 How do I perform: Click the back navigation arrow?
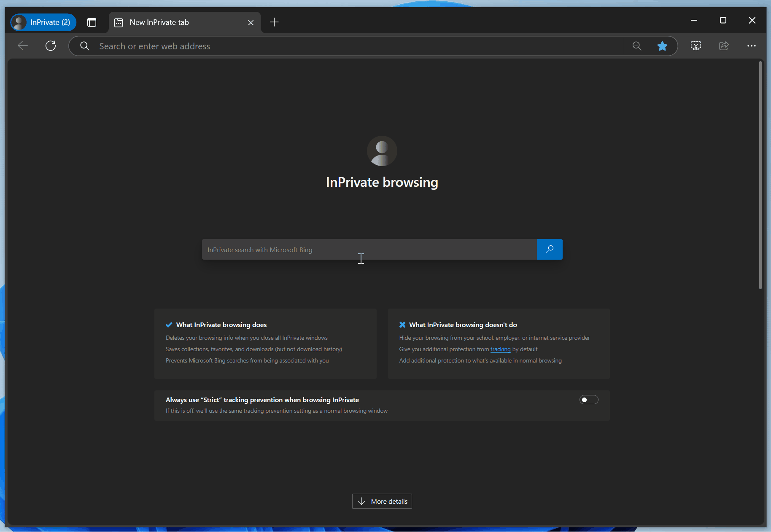point(23,46)
